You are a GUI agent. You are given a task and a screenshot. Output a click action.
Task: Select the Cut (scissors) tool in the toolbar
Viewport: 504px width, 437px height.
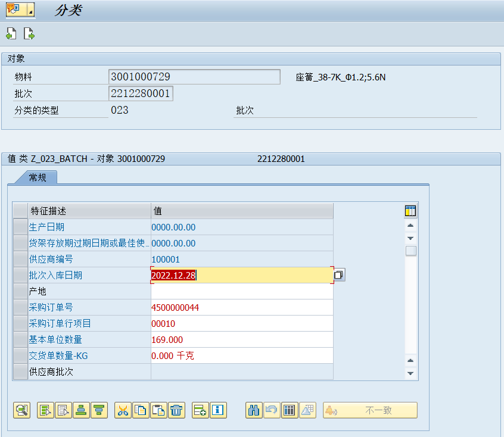pos(123,410)
